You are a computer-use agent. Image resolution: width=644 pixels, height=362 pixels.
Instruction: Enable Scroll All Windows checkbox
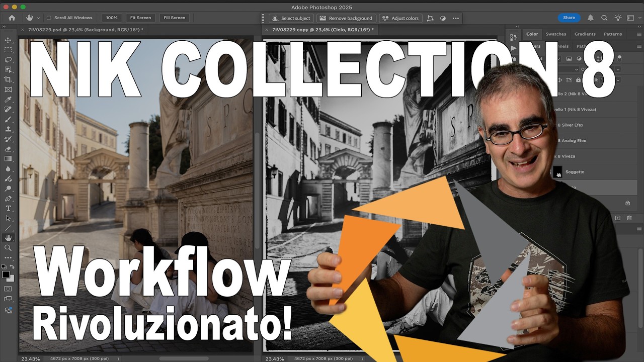coord(49,18)
